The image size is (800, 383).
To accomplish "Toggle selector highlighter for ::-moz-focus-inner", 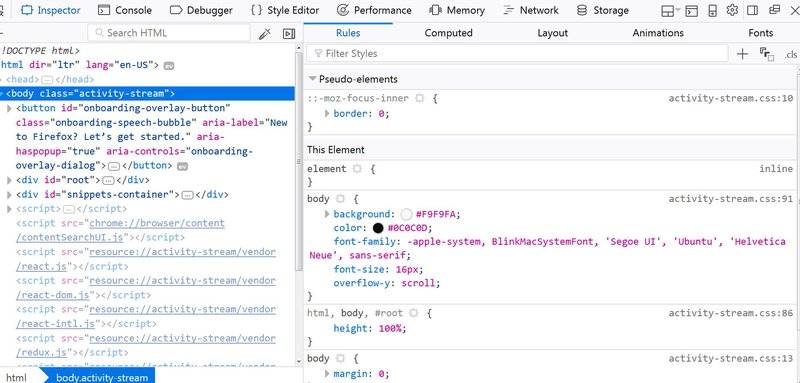I will coord(419,98).
